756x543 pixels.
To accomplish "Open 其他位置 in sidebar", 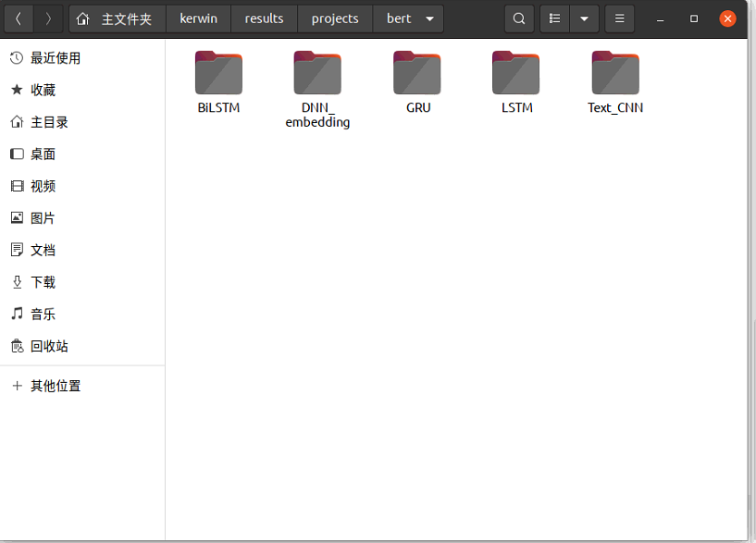I will (82, 386).
